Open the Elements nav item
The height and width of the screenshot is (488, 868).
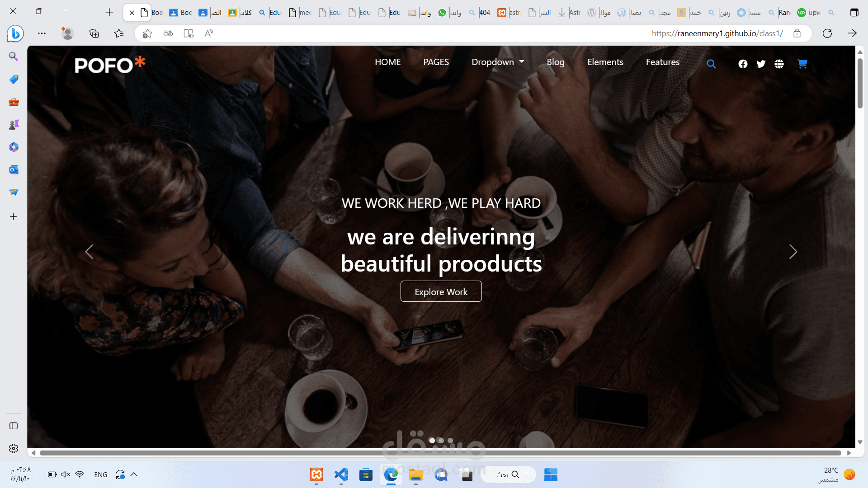click(605, 62)
